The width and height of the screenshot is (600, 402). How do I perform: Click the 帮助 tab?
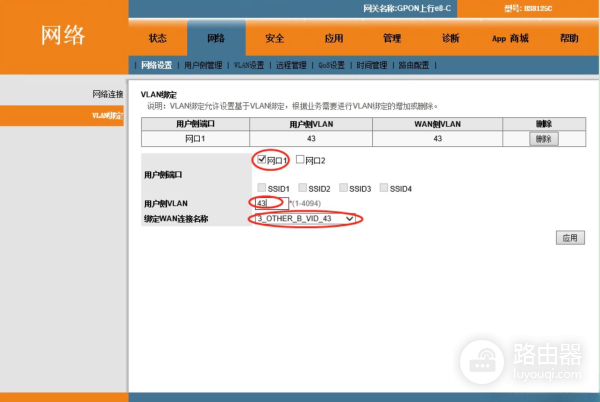coord(568,38)
